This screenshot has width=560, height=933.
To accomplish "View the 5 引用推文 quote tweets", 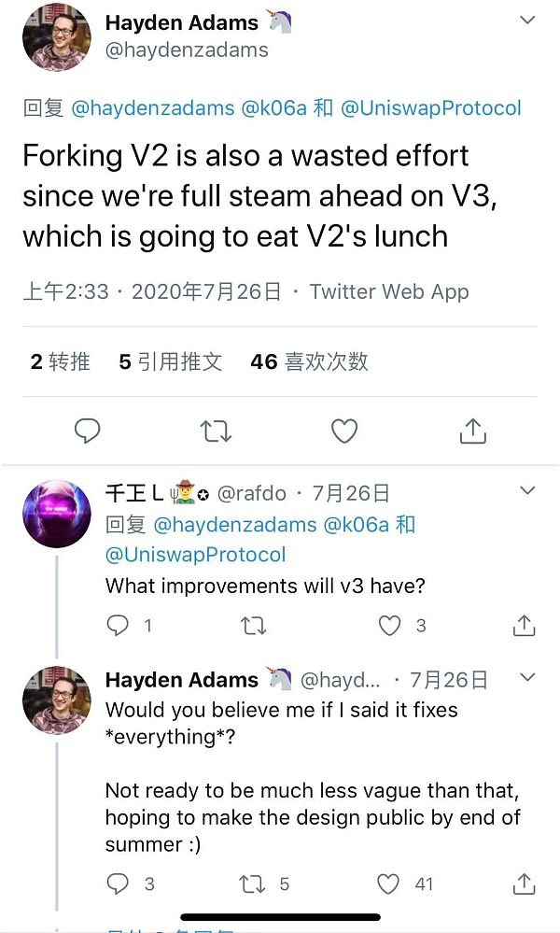I will point(171,361).
